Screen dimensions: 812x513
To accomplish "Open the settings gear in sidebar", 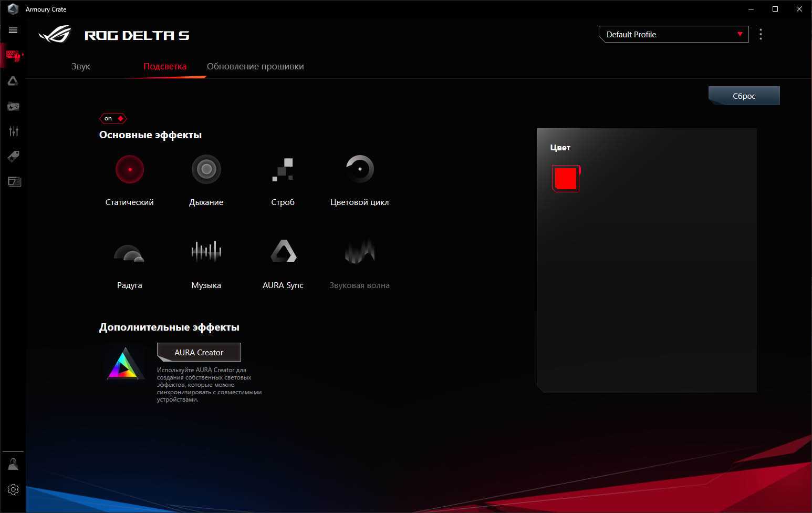I will pyautogui.click(x=13, y=489).
